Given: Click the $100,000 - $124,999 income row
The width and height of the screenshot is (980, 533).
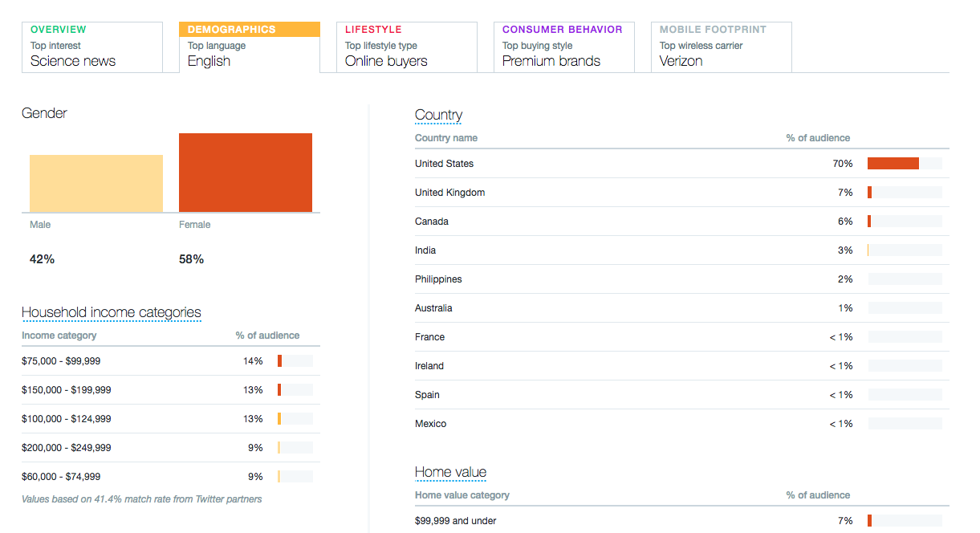Looking at the screenshot, I should click(170, 419).
